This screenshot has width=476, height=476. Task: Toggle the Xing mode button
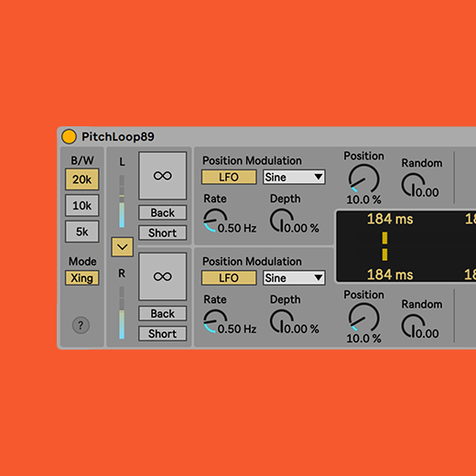[x=82, y=278]
